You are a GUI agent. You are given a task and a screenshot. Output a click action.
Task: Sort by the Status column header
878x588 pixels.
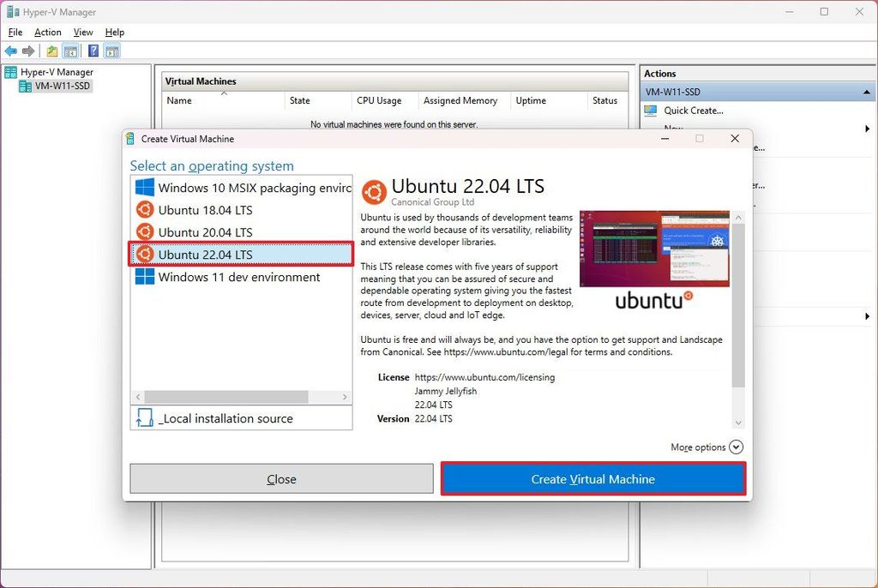tap(608, 101)
